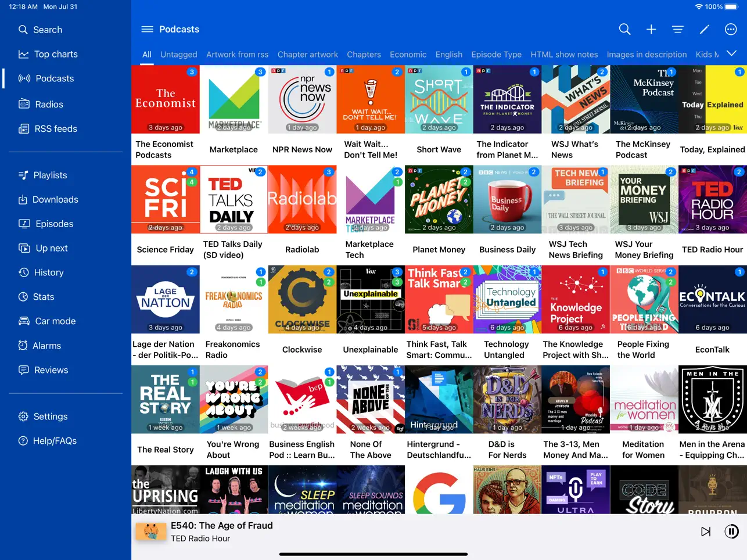Open search with the magnifier icon
Screen dimensions: 747x560
point(624,29)
